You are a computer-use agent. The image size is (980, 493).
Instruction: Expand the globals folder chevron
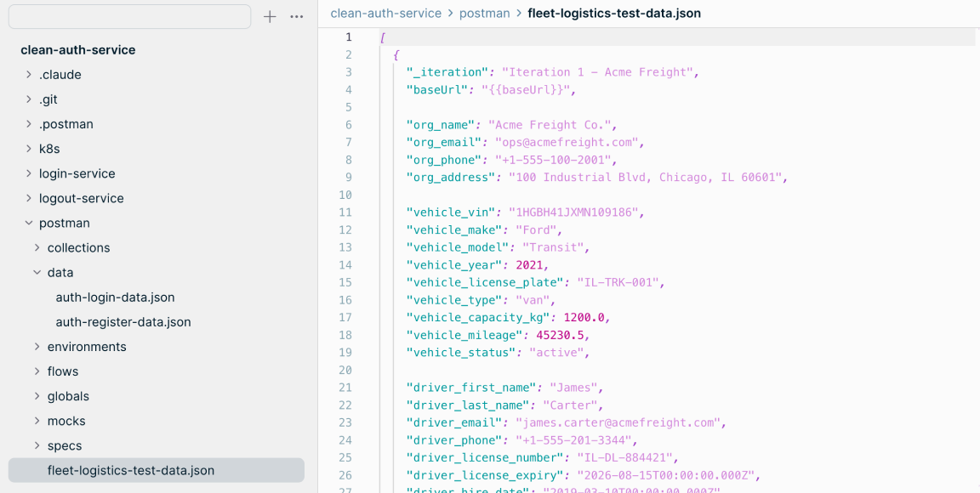[x=37, y=396]
